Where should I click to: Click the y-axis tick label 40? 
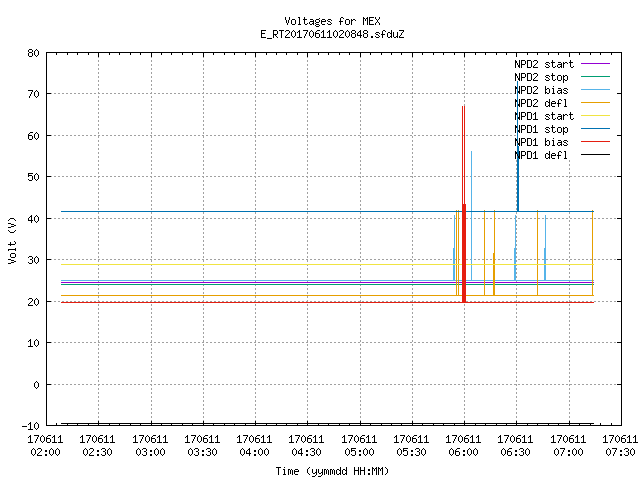point(33,219)
